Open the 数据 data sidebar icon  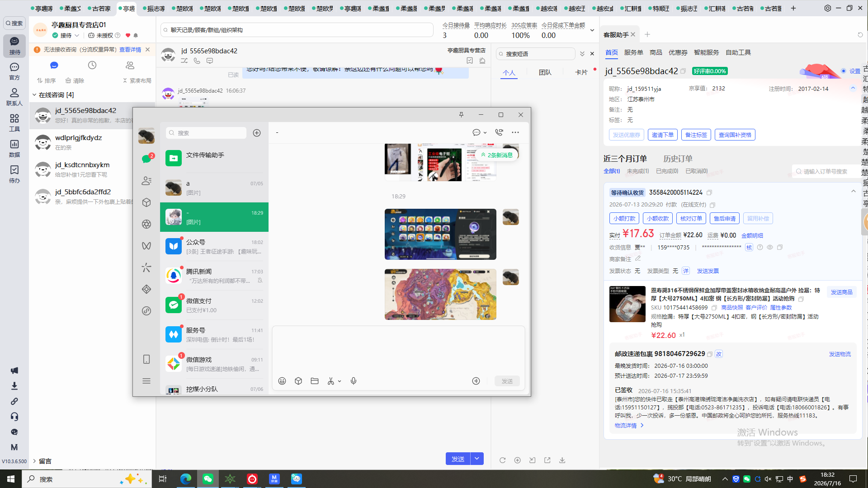tap(14, 148)
